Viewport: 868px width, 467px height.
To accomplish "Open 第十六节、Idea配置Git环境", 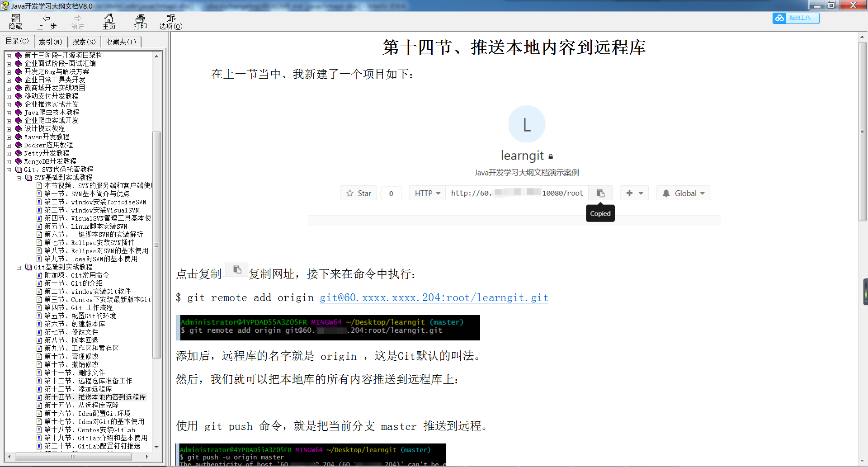I will pyautogui.click(x=87, y=413).
